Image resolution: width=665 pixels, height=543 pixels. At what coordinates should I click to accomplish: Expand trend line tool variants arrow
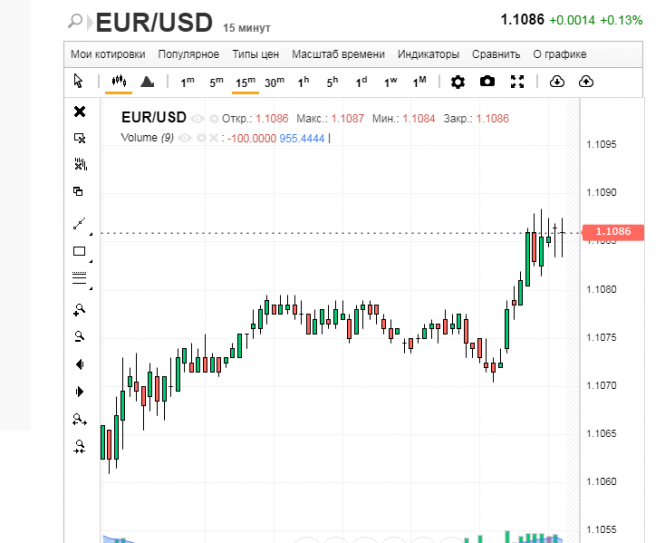pos(91,234)
